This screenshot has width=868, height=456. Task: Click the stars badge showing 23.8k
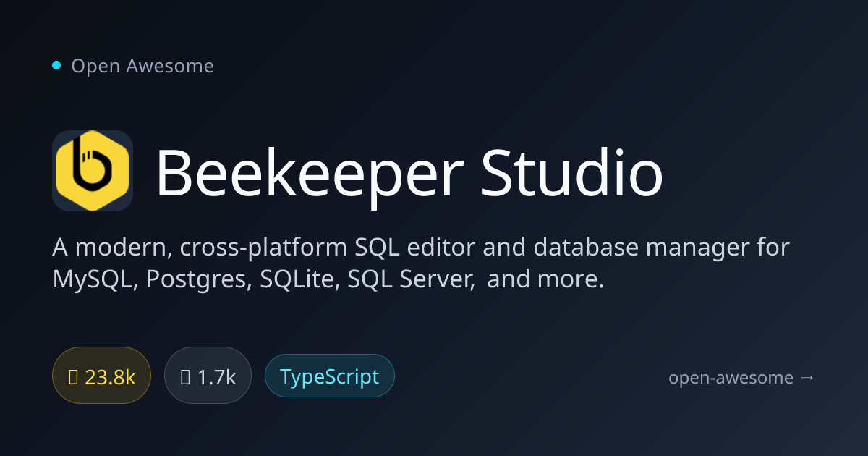pos(101,376)
